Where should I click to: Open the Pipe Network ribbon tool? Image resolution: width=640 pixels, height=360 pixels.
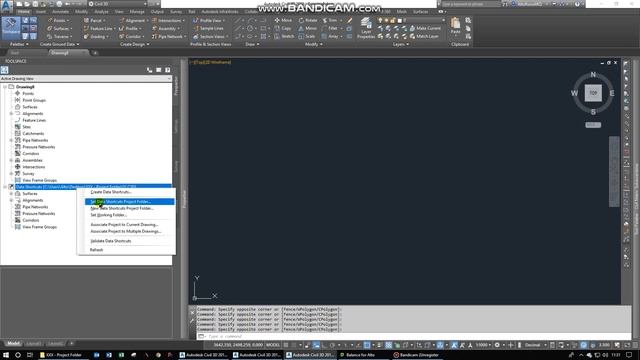click(x=169, y=37)
